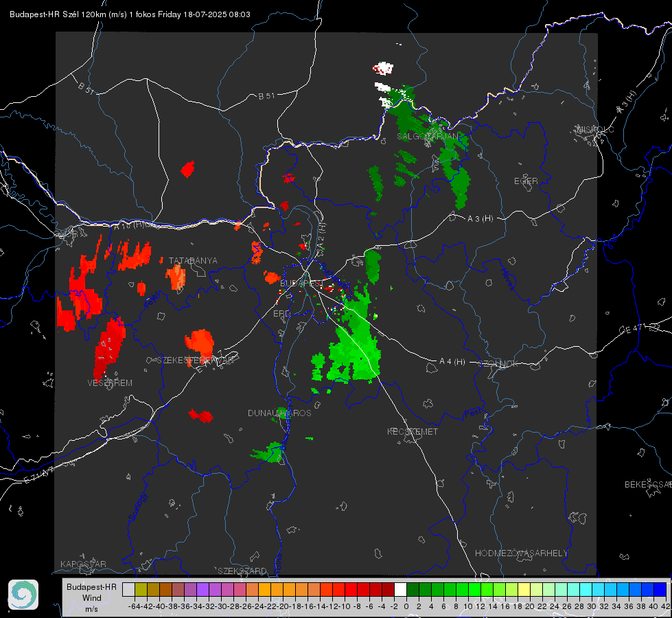Select the light grey swatch left of -64
The width and height of the screenshot is (672, 618).
[x=128, y=589]
